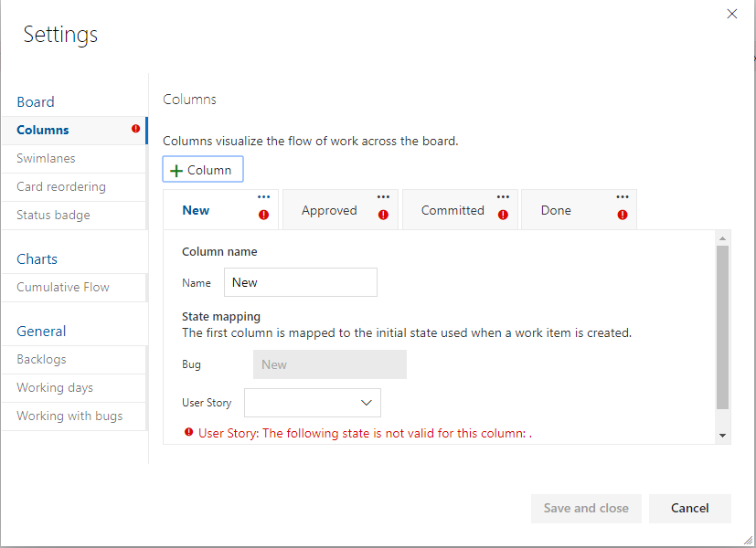
Task: Click the vertical scrollbar thumb
Action: (722, 328)
